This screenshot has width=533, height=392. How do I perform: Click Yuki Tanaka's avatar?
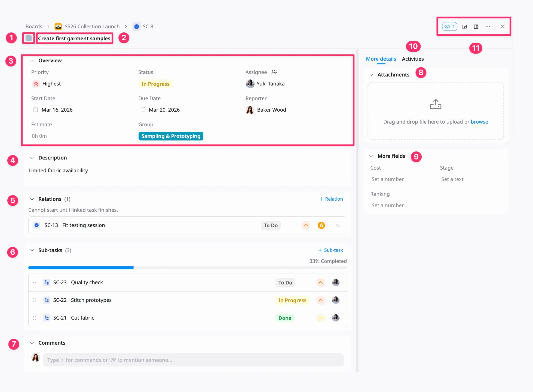(x=250, y=84)
